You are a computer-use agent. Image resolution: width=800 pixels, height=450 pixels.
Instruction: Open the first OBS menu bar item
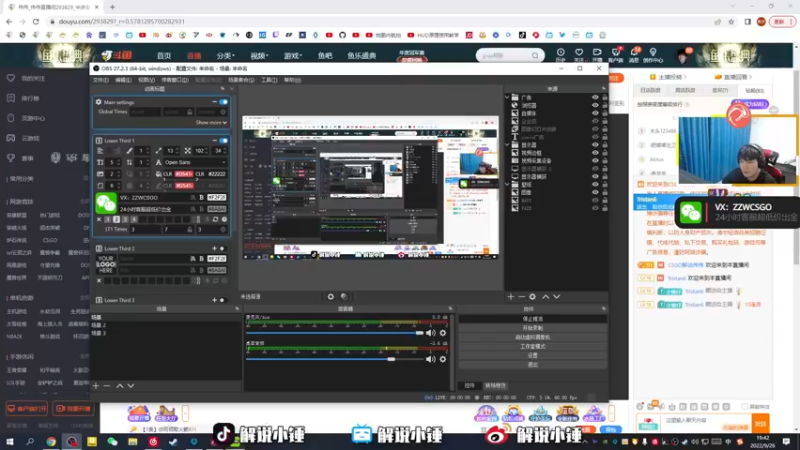tap(101, 80)
